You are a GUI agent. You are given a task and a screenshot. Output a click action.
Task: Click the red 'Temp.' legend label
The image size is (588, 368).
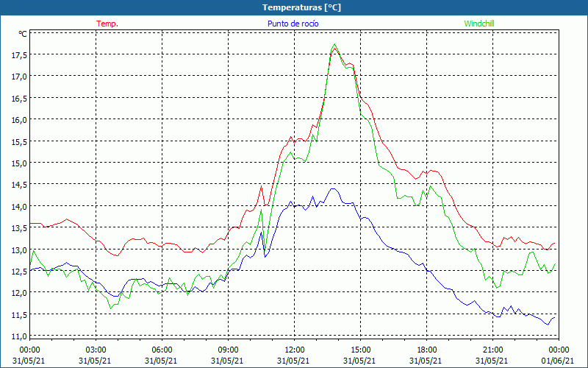click(107, 24)
